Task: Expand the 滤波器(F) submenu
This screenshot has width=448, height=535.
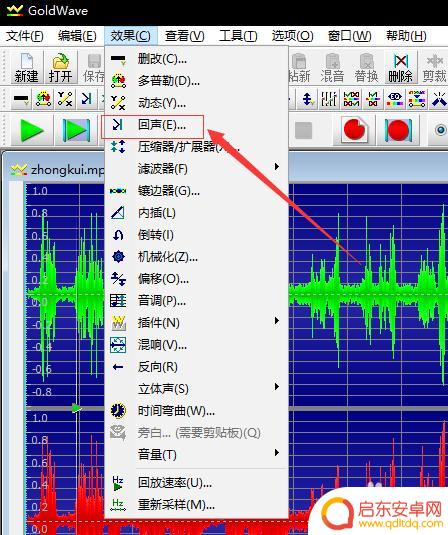Action: pyautogui.click(x=196, y=169)
